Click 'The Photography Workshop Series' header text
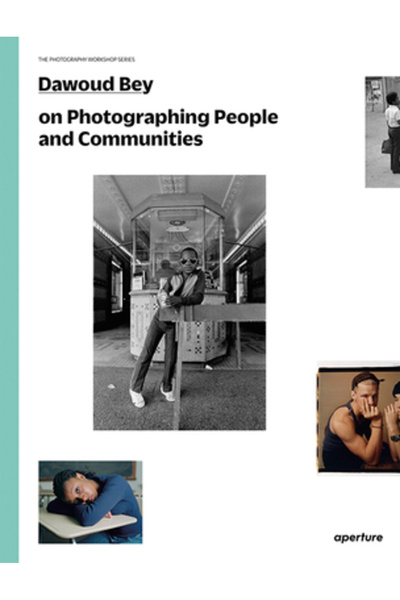The height and width of the screenshot is (600, 400). pyautogui.click(x=87, y=59)
